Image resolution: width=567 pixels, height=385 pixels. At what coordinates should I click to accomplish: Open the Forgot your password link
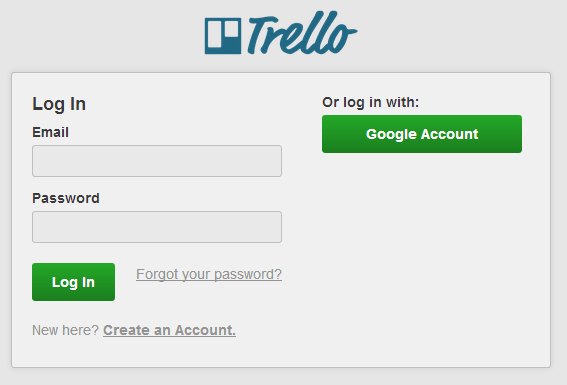[209, 274]
